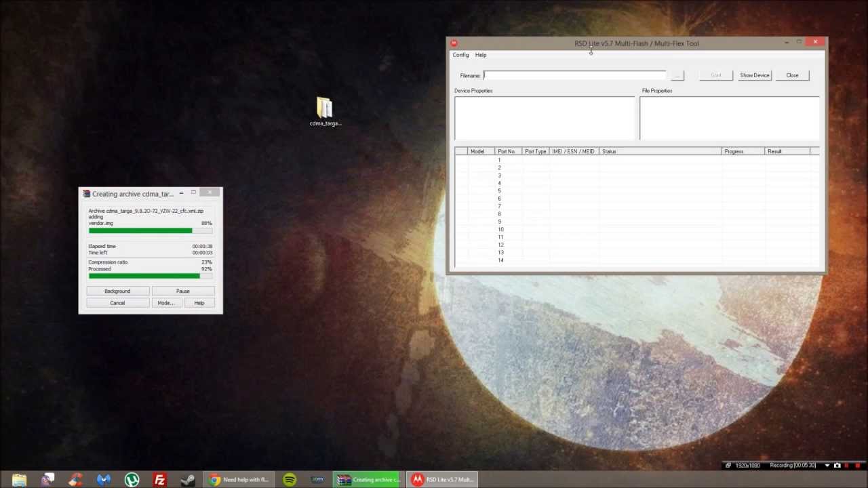This screenshot has height=488, width=868.
Task: Click the total Processed progress bar
Action: coord(150,276)
